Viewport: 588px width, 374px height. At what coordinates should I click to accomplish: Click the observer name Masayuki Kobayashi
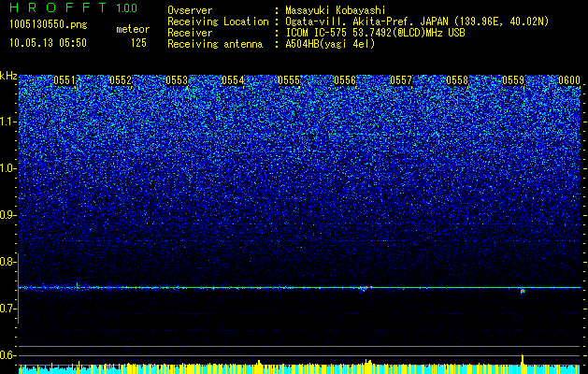click(336, 10)
